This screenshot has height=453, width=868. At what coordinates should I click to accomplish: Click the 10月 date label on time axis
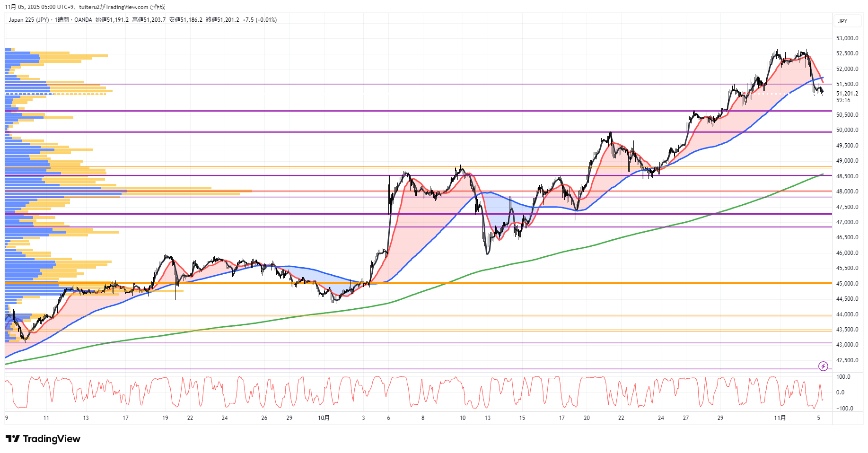pyautogui.click(x=324, y=418)
